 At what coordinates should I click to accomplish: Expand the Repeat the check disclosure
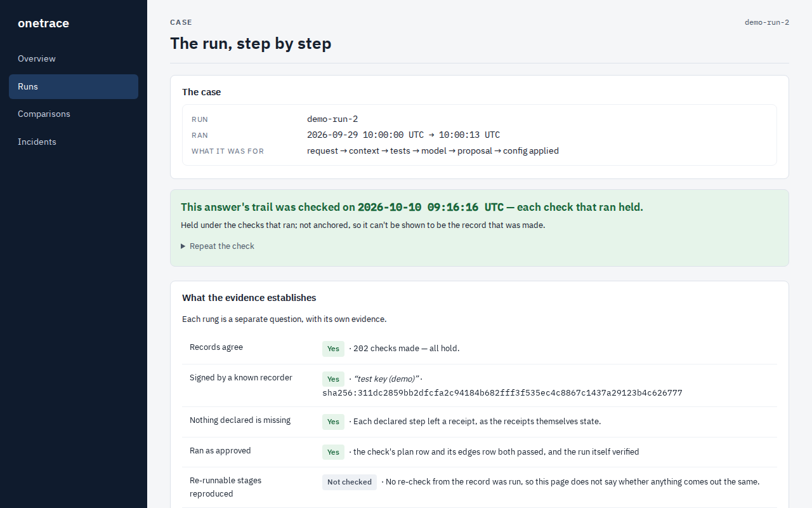pos(218,246)
